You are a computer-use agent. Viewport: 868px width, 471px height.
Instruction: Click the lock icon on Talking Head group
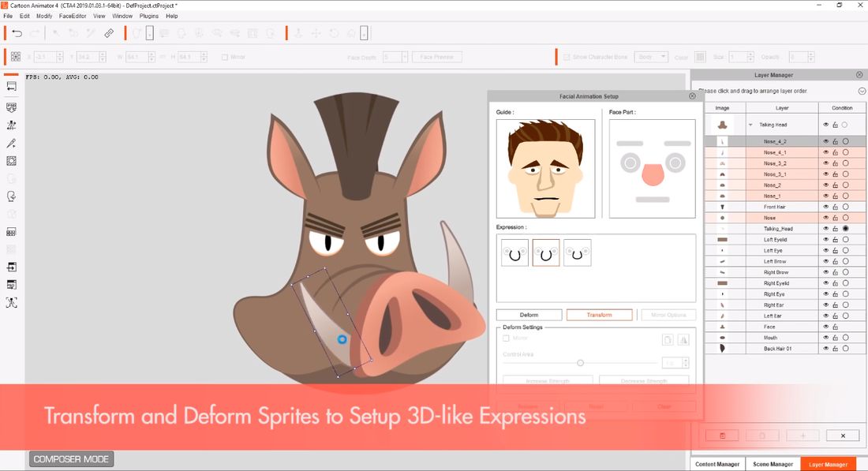coord(836,125)
